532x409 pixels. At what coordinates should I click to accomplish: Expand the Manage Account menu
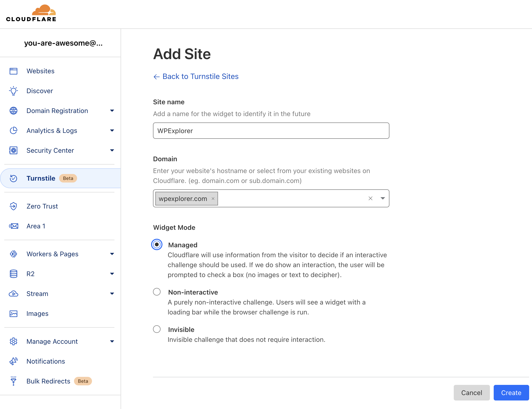tap(112, 342)
